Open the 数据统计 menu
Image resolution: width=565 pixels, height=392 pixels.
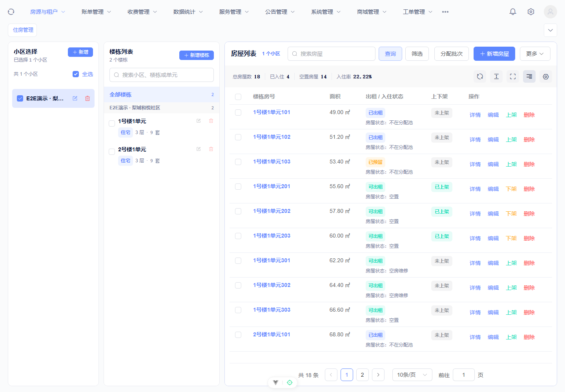188,12
